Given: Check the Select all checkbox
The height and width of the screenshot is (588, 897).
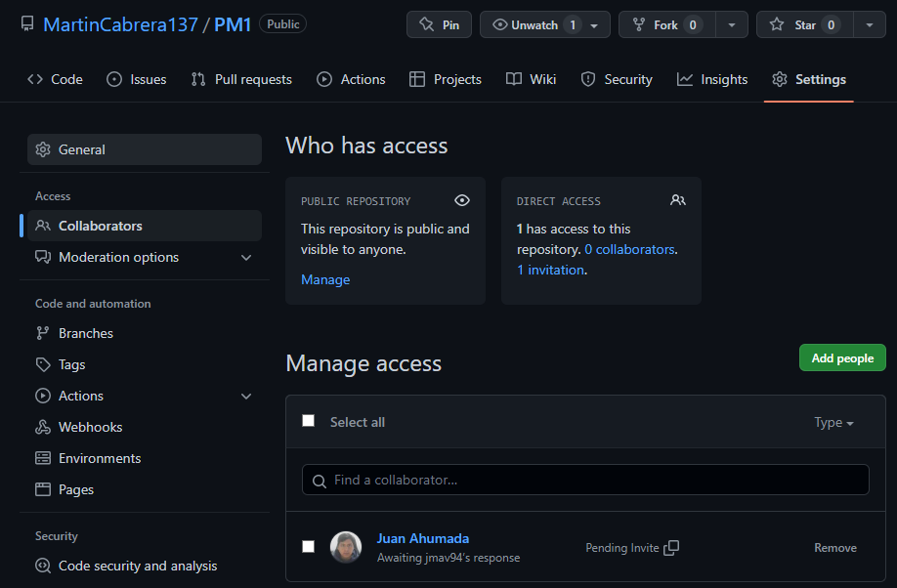Looking at the screenshot, I should [308, 420].
